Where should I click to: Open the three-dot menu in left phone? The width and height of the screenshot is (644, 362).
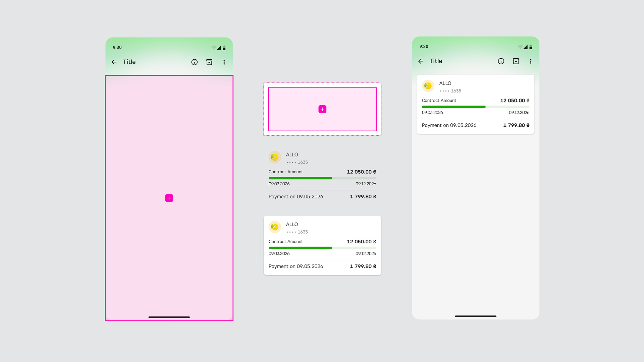[224, 62]
